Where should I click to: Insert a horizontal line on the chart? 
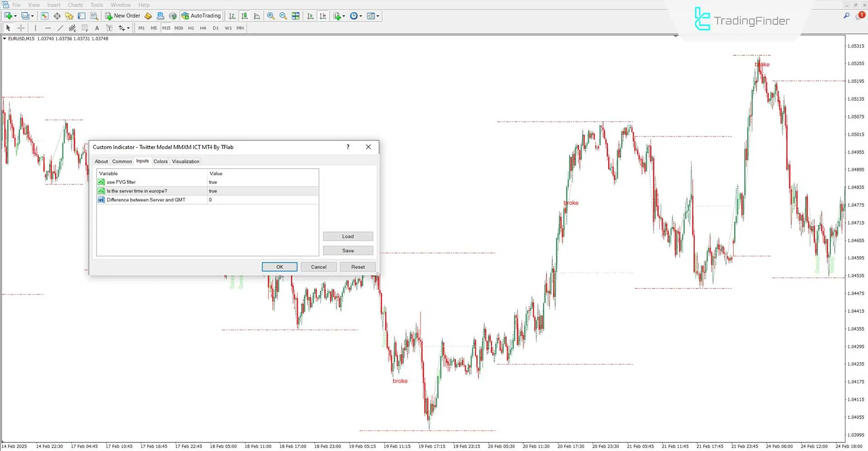[47, 28]
